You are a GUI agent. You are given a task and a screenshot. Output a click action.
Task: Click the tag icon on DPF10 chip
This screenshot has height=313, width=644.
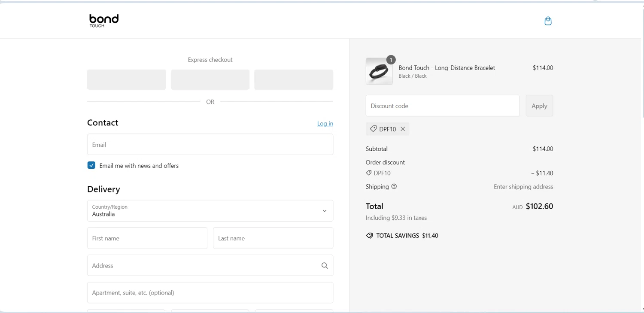(x=373, y=129)
